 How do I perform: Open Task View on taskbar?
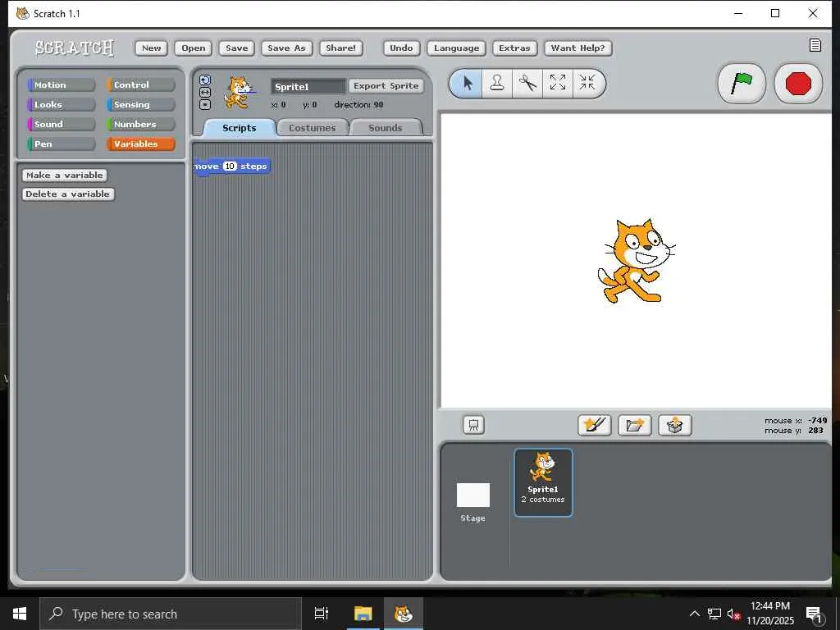(x=322, y=614)
